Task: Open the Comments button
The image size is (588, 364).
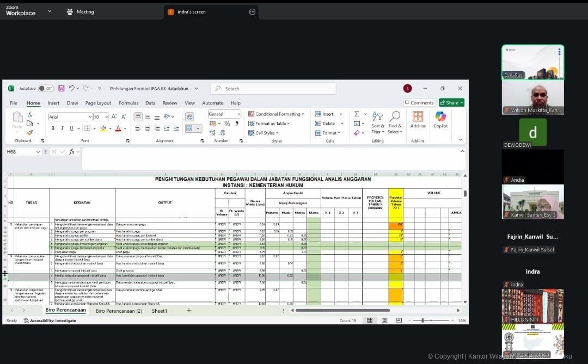Action: 419,103
